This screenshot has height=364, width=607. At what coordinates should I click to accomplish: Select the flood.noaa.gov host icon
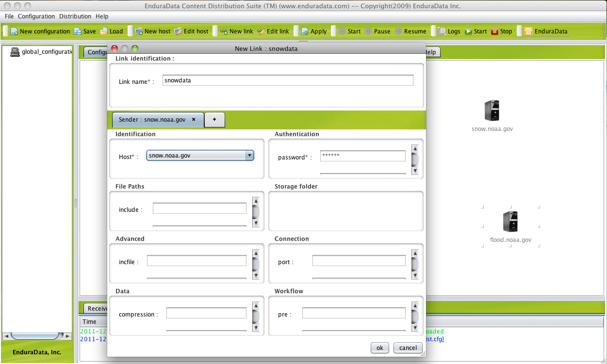pos(510,222)
